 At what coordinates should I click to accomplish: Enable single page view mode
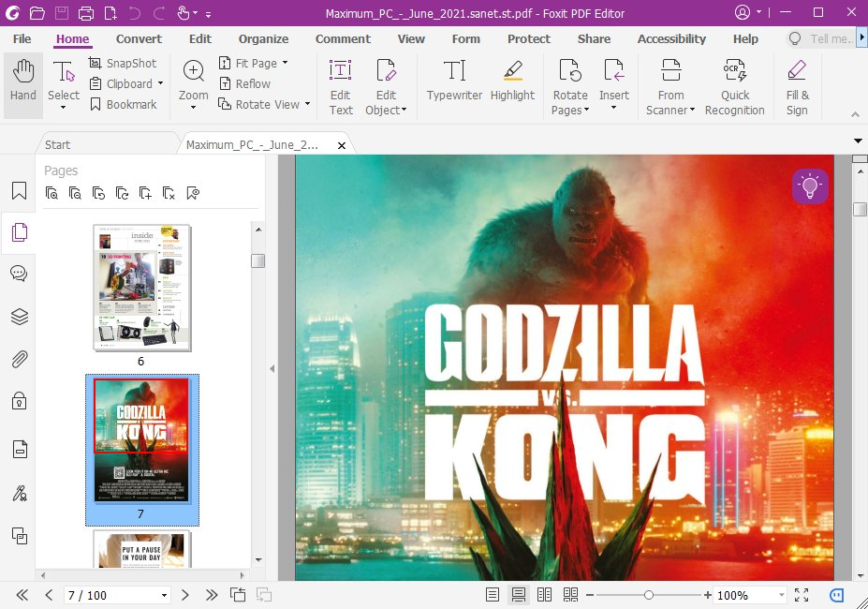(x=493, y=595)
